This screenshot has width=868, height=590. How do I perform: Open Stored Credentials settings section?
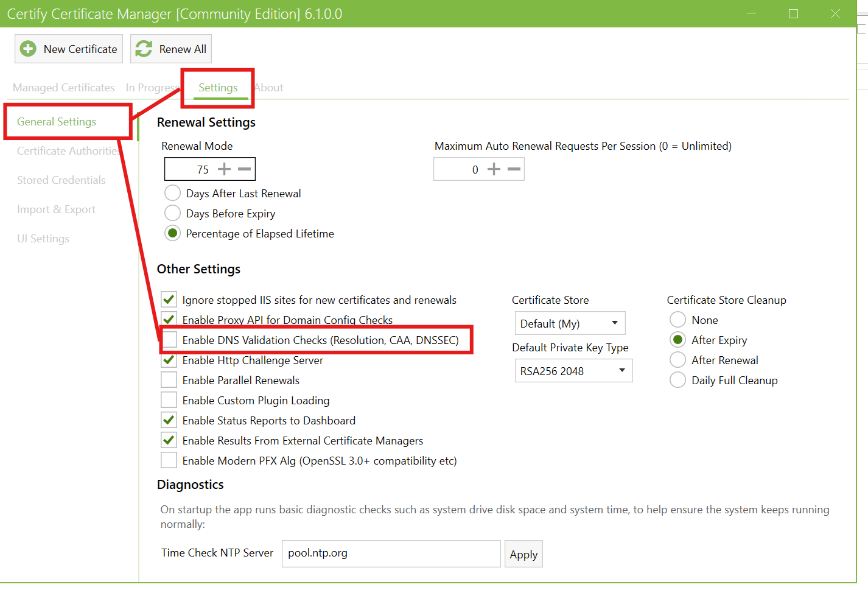(61, 180)
